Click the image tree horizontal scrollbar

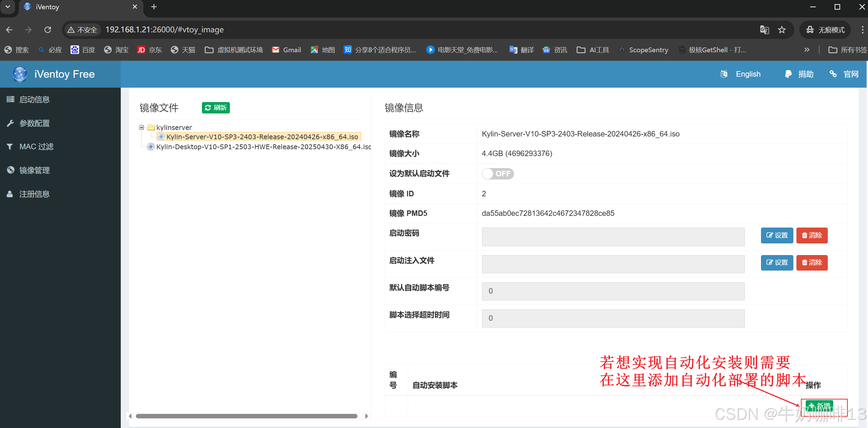[246, 416]
